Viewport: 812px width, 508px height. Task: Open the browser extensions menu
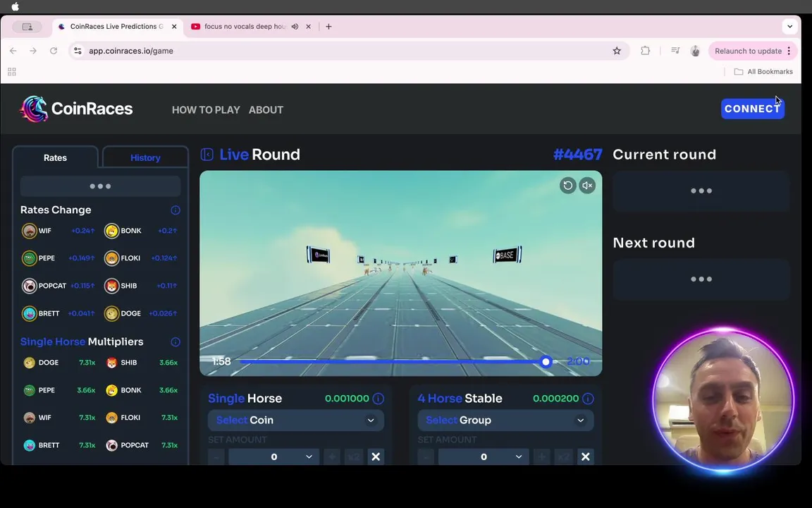click(x=645, y=51)
